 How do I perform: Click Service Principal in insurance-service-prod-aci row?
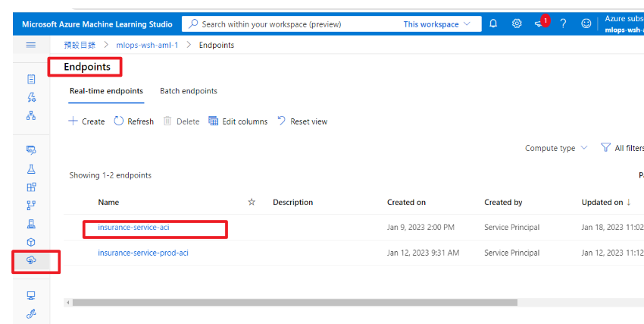511,253
